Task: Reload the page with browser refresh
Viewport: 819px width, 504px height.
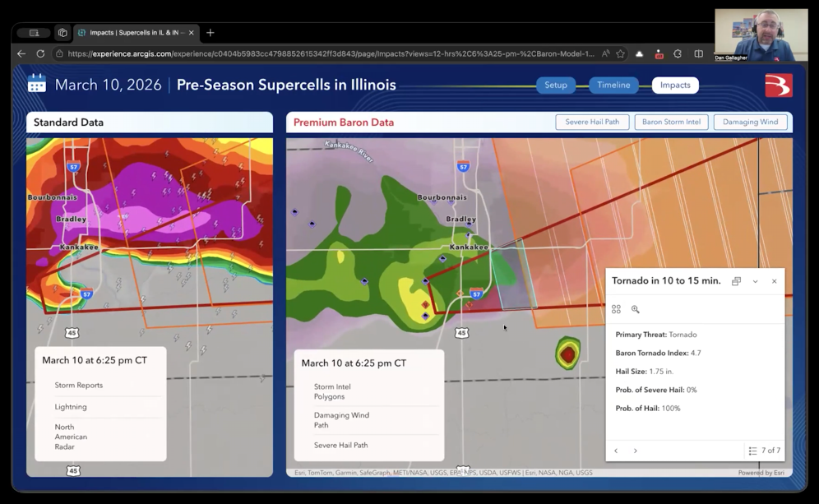Action: point(40,54)
